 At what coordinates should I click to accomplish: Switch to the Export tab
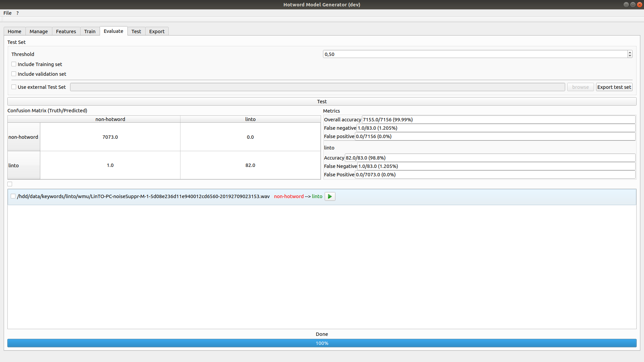tap(157, 31)
